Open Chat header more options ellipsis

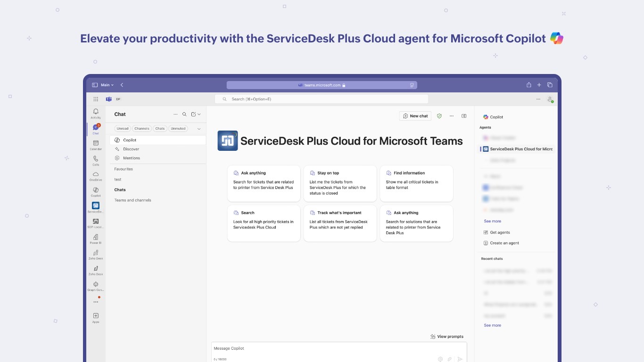pos(175,114)
